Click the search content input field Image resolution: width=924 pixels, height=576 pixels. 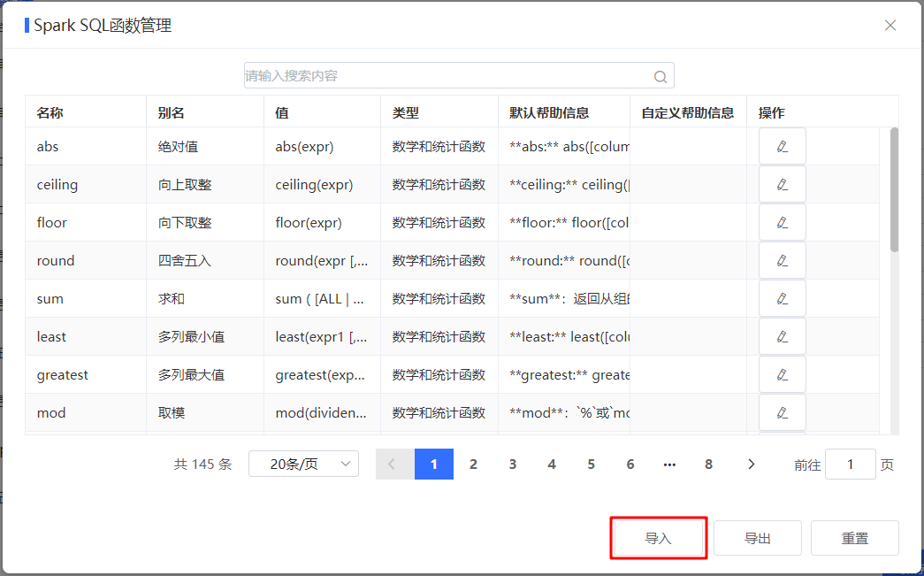coord(459,75)
